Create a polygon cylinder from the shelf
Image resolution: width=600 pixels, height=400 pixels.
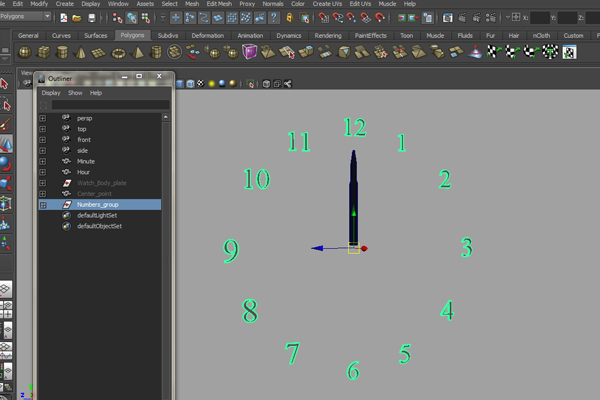click(x=62, y=52)
